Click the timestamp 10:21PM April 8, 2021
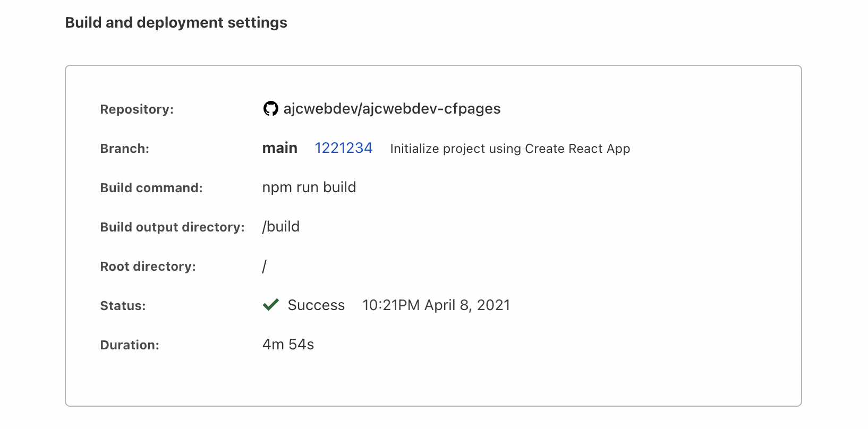The height and width of the screenshot is (429, 868). click(436, 305)
